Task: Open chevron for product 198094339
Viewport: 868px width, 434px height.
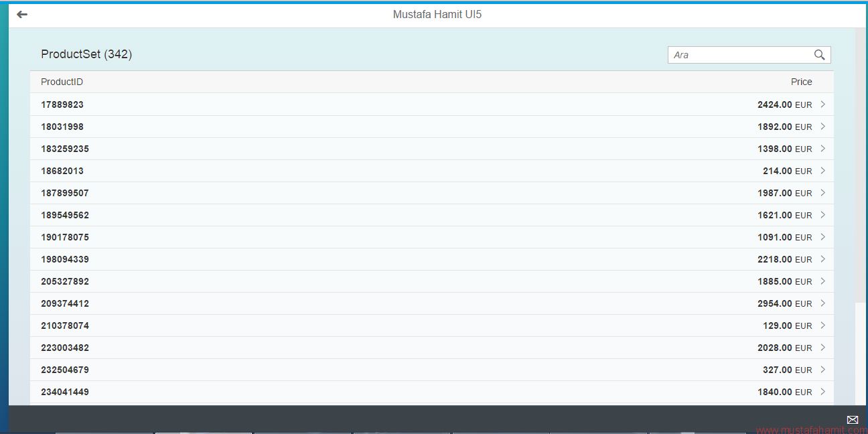Action: [x=822, y=259]
